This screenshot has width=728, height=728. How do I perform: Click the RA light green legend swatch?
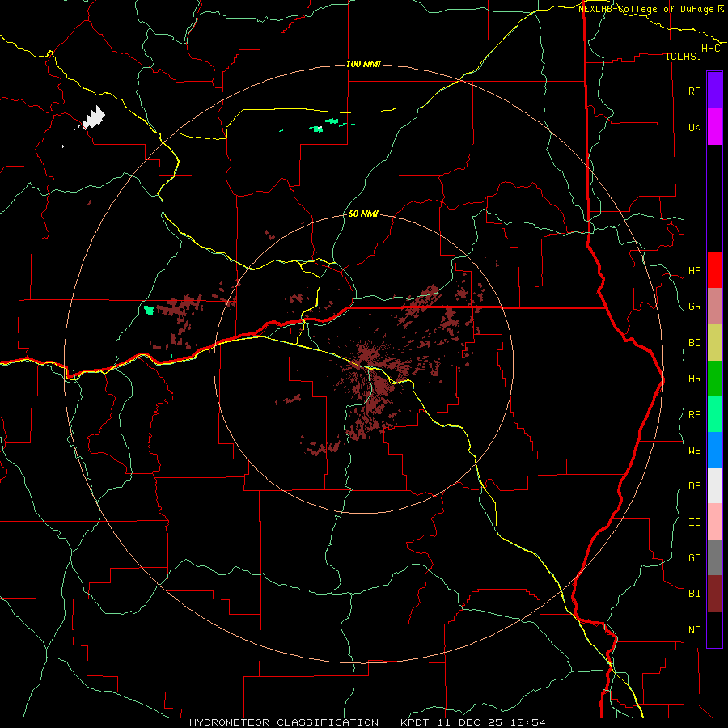[714, 414]
